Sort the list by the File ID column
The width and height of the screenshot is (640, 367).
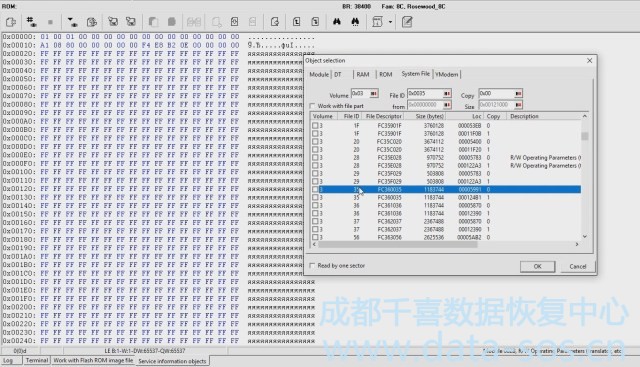[x=351, y=116]
